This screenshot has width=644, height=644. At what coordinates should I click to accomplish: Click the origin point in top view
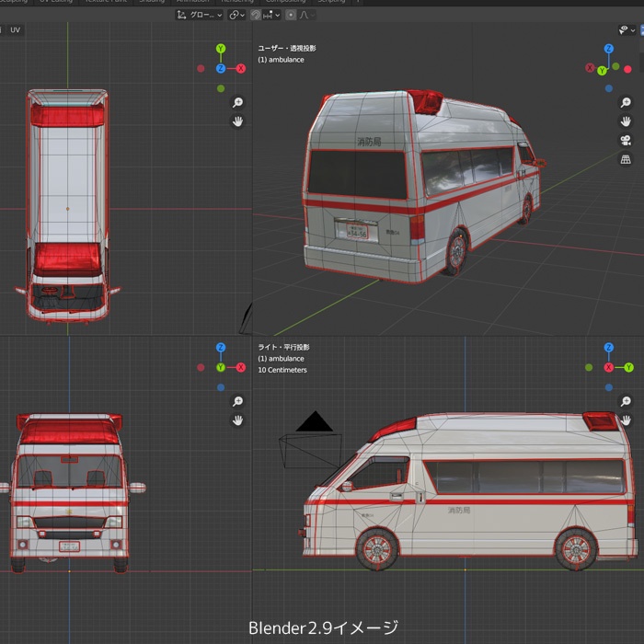coord(68,209)
